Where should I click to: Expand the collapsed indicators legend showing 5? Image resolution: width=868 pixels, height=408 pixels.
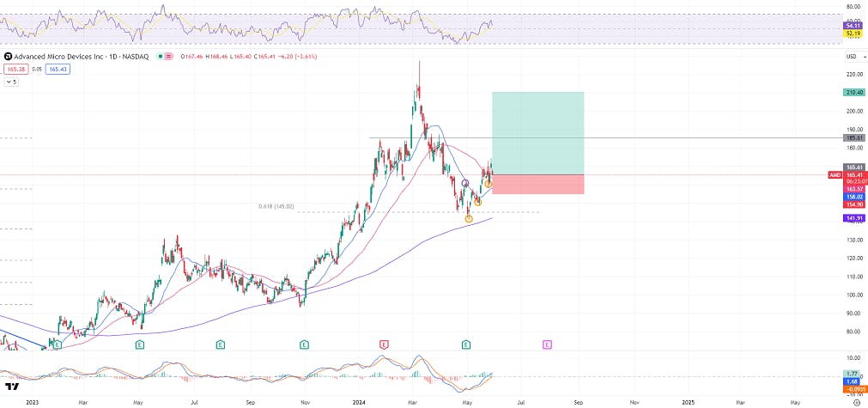tap(12, 82)
